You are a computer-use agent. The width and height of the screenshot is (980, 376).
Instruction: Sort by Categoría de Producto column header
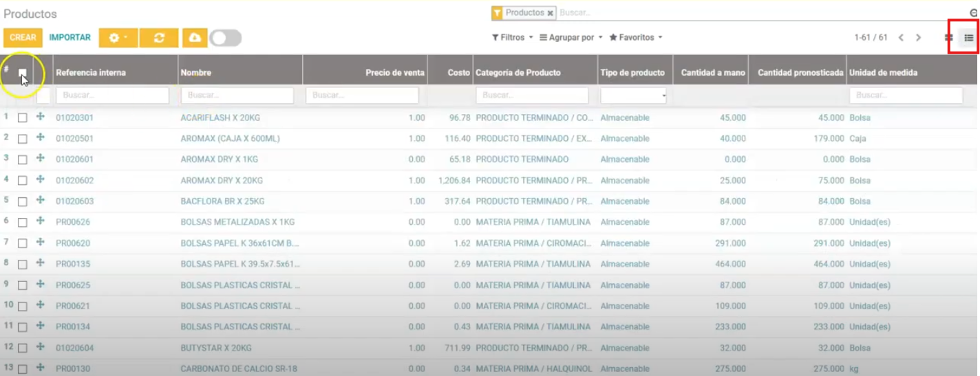518,73
